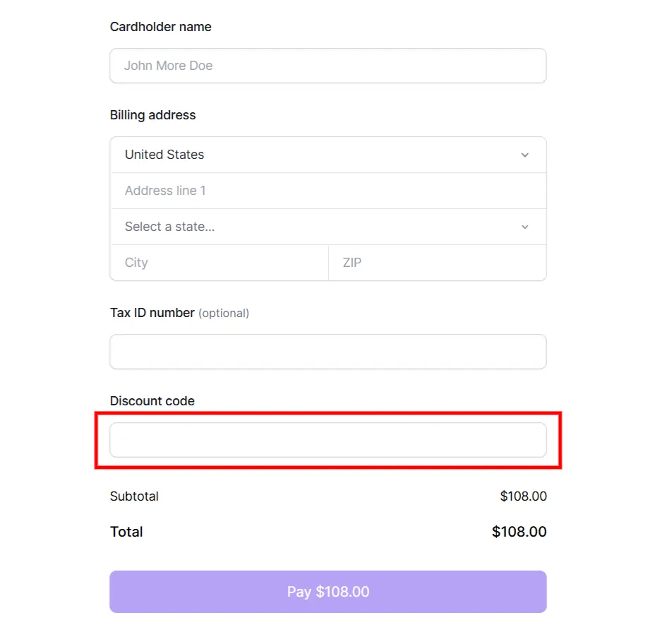Click the chevron arrow in state selector
This screenshot has height=644, width=662.
(x=524, y=227)
